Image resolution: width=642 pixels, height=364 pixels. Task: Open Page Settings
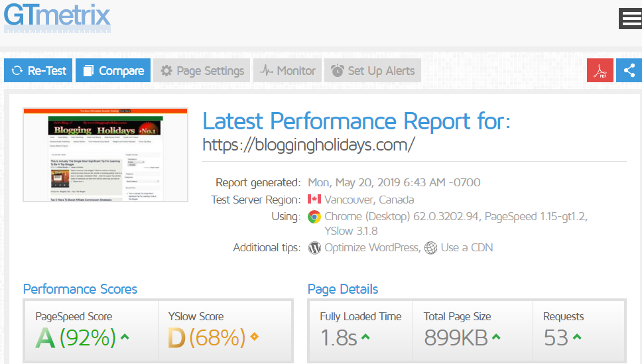pyautogui.click(x=202, y=71)
